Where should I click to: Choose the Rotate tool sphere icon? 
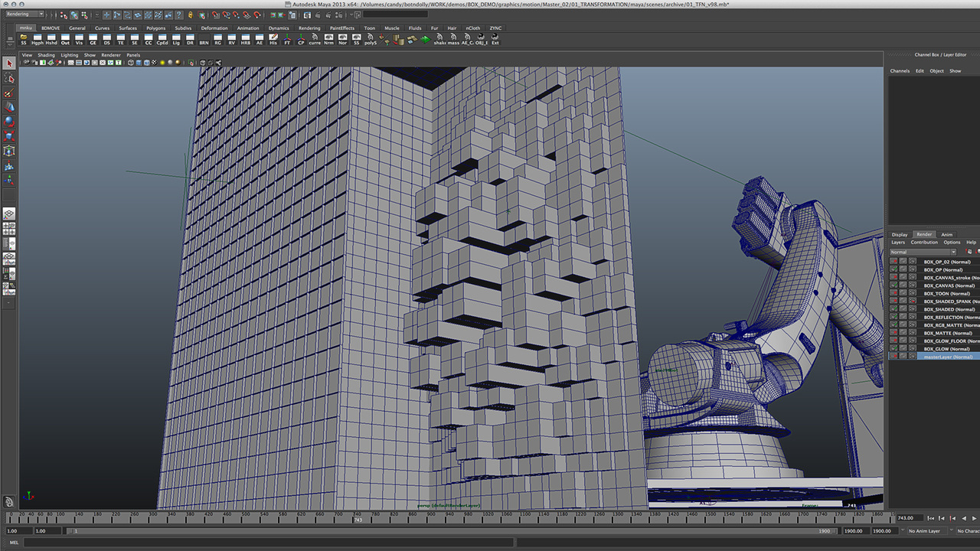point(9,122)
